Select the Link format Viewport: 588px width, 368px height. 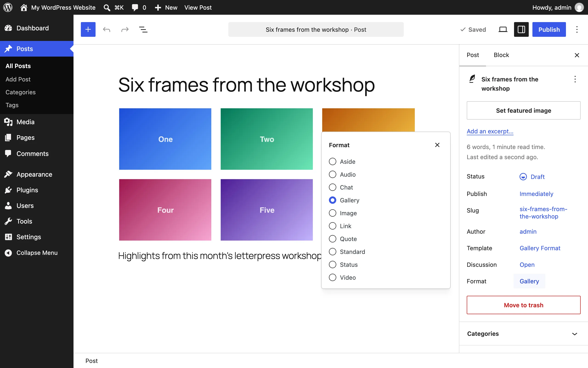point(332,226)
